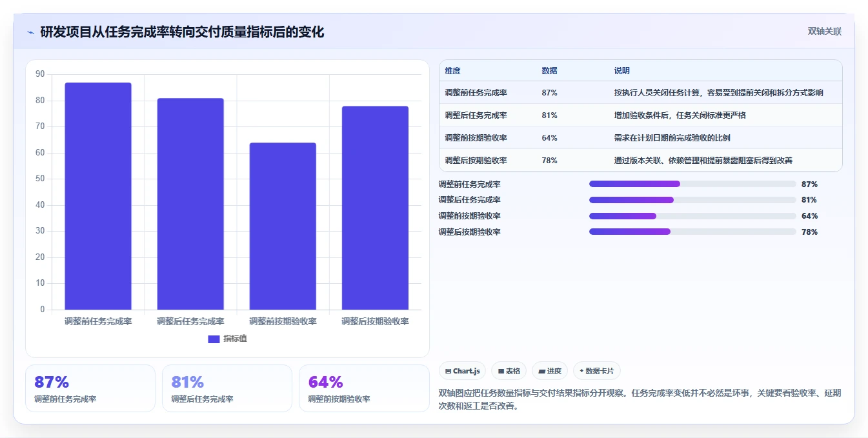Click the 调整后任务完成率 81% progress bar

coord(692,200)
